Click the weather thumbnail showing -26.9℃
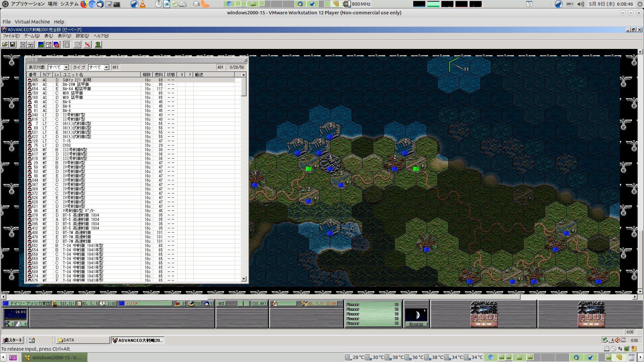The height and width of the screenshot is (362, 644). 15,315
